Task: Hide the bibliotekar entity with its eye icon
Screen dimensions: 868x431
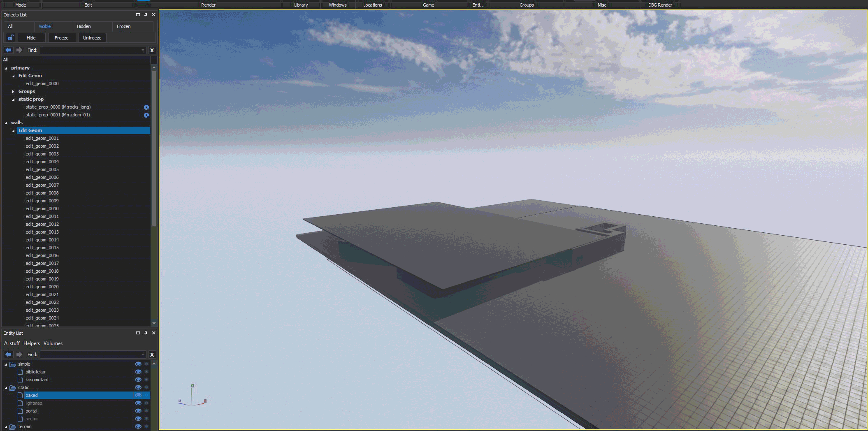Action: pos(138,371)
